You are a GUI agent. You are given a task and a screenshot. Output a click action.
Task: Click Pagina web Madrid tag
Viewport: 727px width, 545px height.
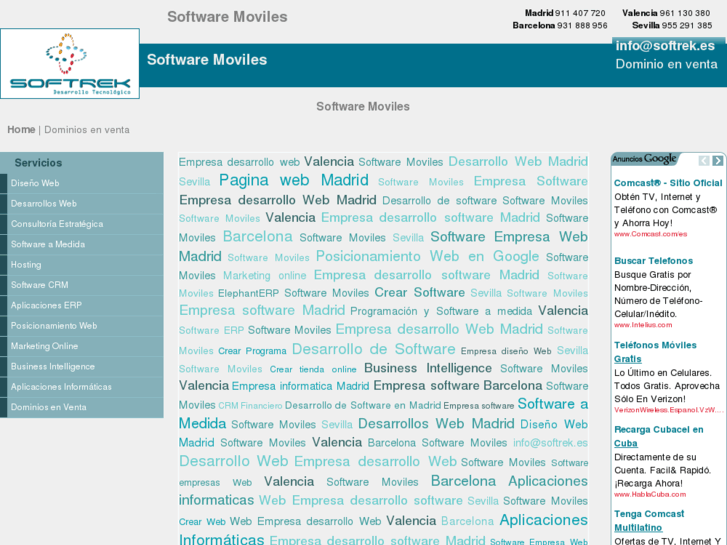293,180
